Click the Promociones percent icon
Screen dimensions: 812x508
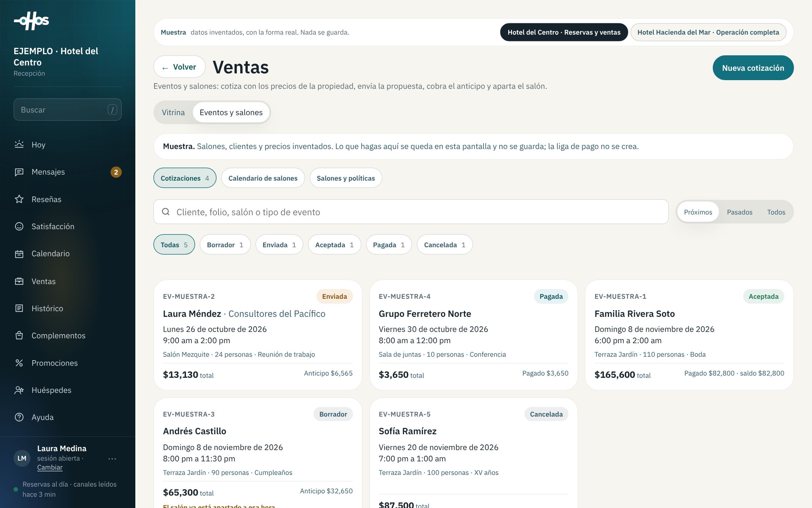point(19,363)
